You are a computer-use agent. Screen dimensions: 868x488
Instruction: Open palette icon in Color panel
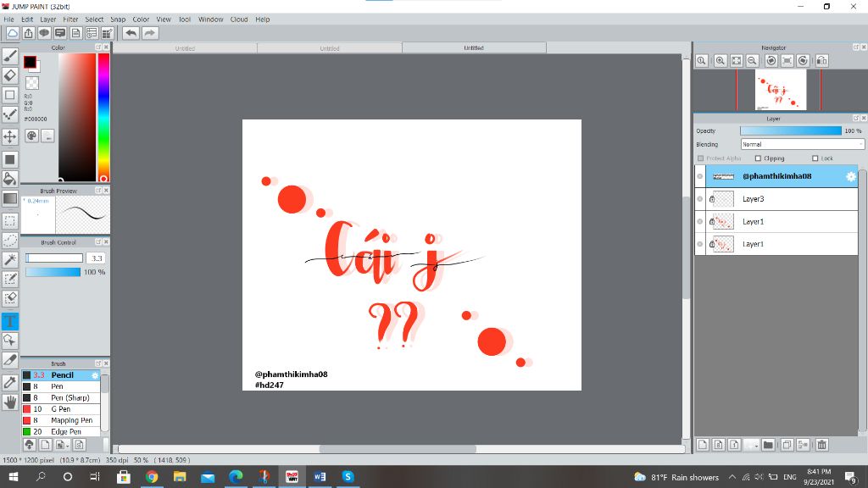point(31,136)
